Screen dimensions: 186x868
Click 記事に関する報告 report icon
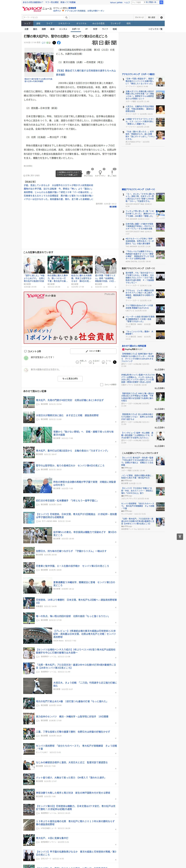31,176
